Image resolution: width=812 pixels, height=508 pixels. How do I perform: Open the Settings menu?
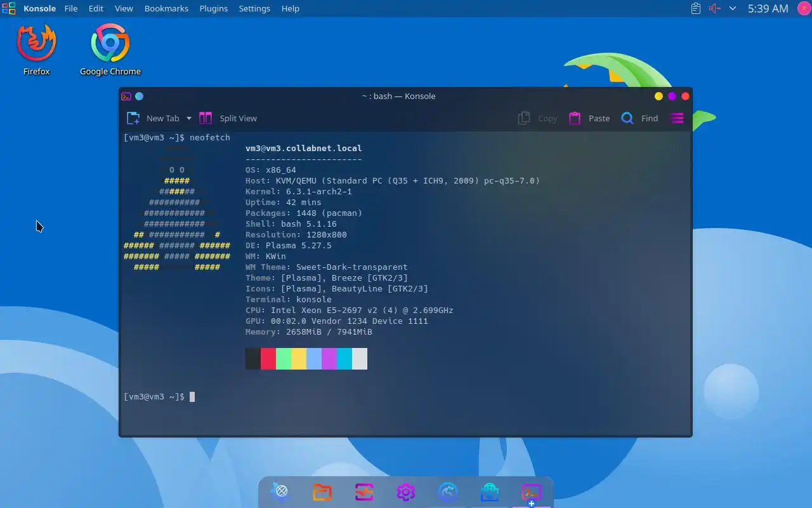pyautogui.click(x=254, y=8)
